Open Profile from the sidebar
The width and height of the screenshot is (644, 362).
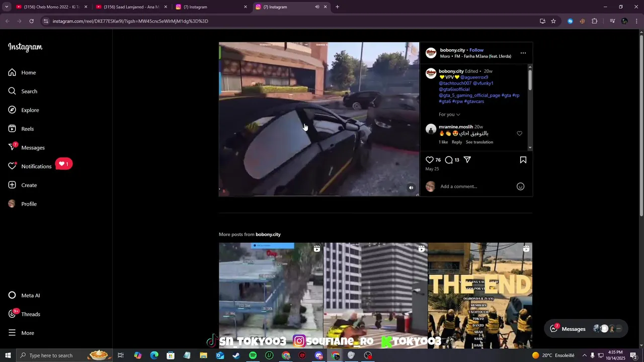(23, 204)
